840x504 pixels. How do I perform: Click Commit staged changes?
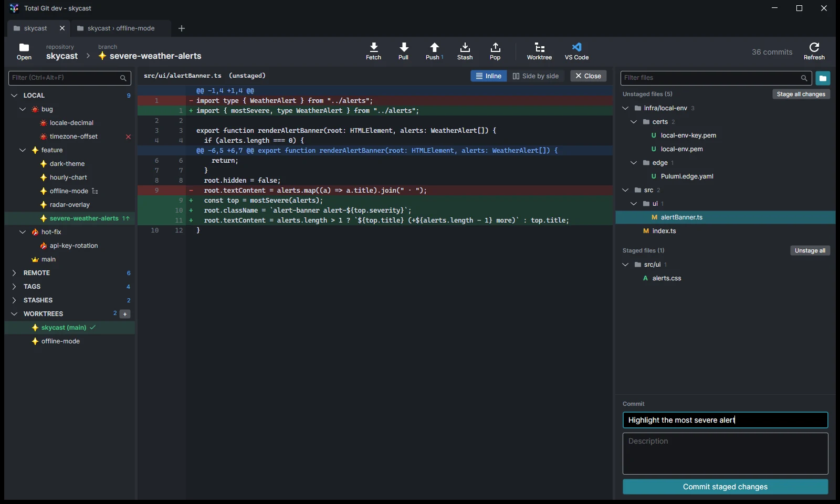coord(725,487)
